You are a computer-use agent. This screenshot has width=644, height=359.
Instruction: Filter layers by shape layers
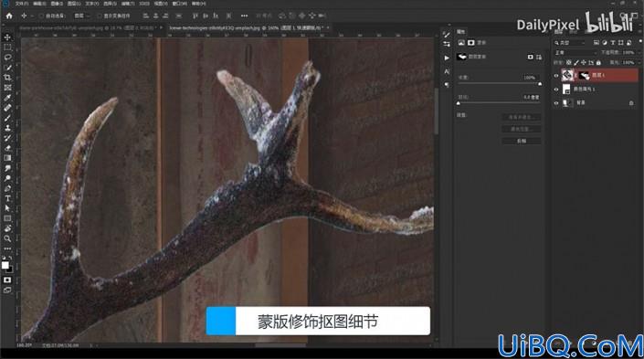(x=620, y=42)
